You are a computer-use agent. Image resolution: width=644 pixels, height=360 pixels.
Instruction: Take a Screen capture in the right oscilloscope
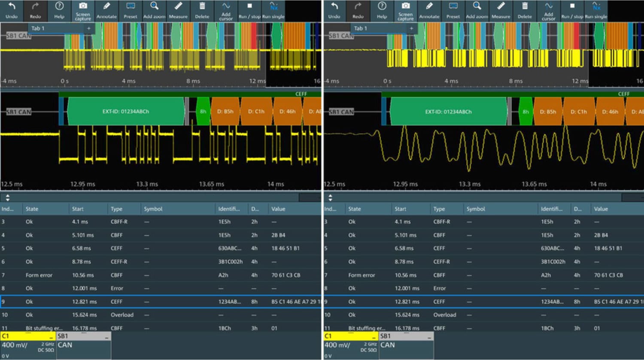tap(406, 11)
